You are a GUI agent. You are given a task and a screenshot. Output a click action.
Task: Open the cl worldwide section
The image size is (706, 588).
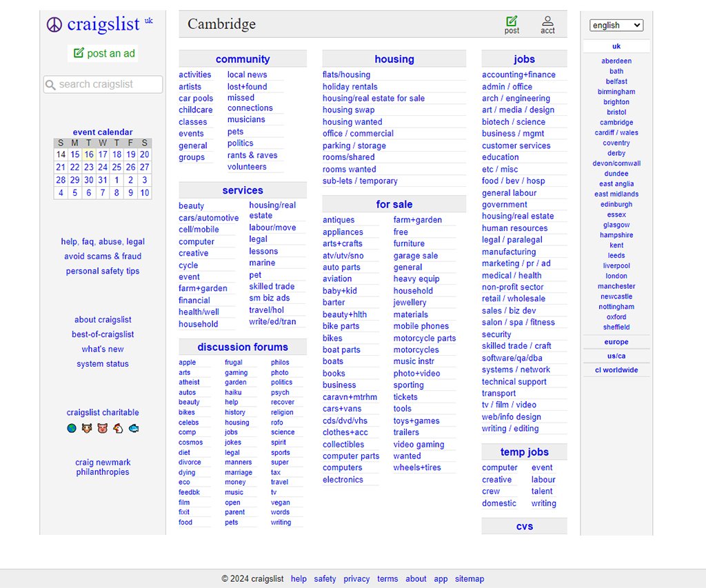[x=616, y=369]
